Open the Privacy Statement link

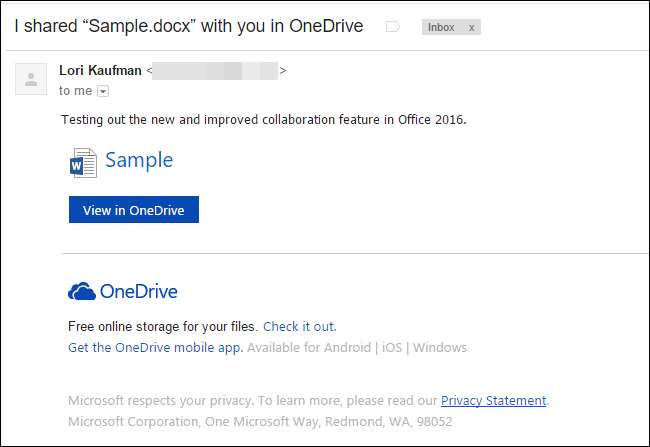(493, 400)
